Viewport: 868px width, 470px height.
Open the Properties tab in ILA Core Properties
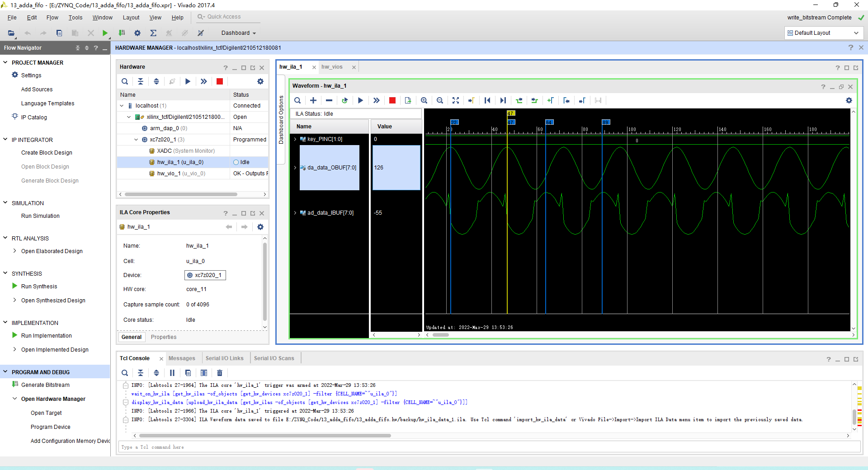[x=164, y=337]
